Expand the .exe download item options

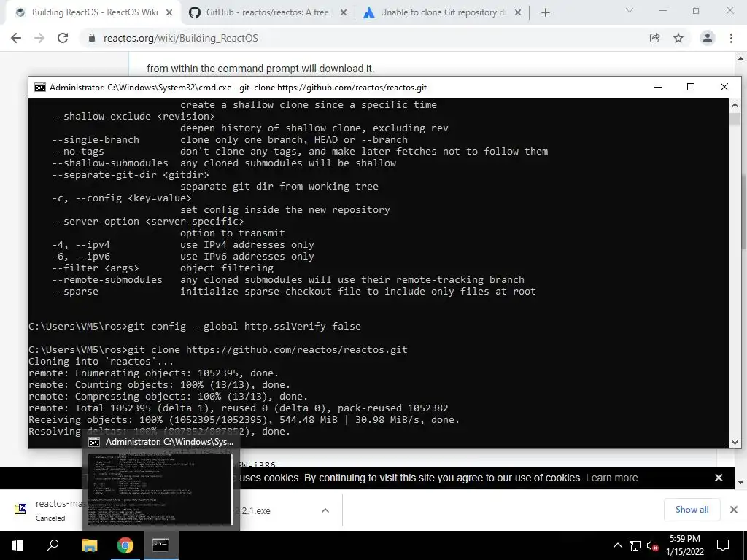[325, 510]
